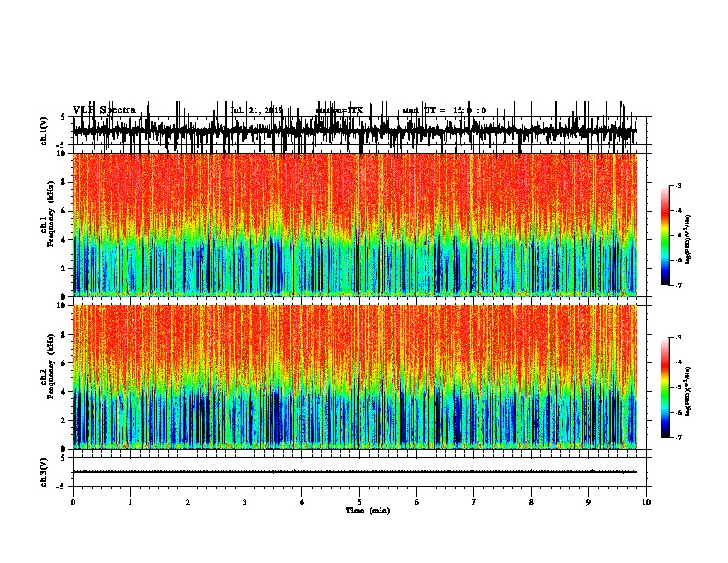The width and height of the screenshot is (728, 563).
Task: Click the "8" kHz tick on ch.1 frequency axis
Action: pos(63,182)
